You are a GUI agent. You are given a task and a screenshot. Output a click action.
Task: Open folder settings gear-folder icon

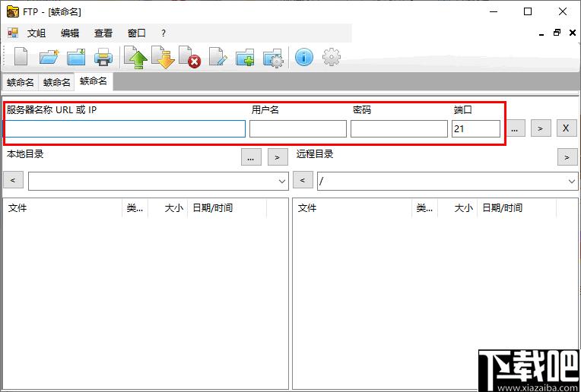pyautogui.click(x=273, y=58)
